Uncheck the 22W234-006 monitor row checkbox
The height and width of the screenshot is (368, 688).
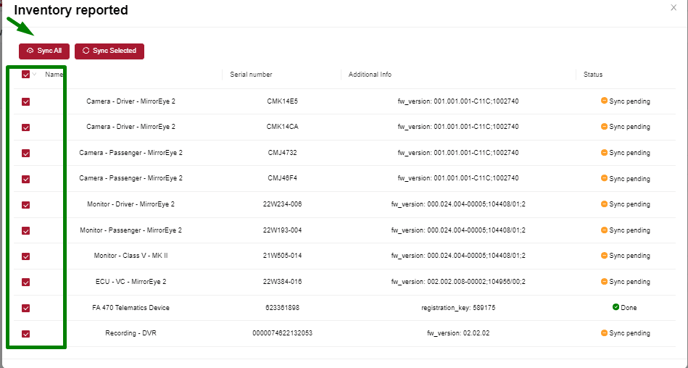26,205
